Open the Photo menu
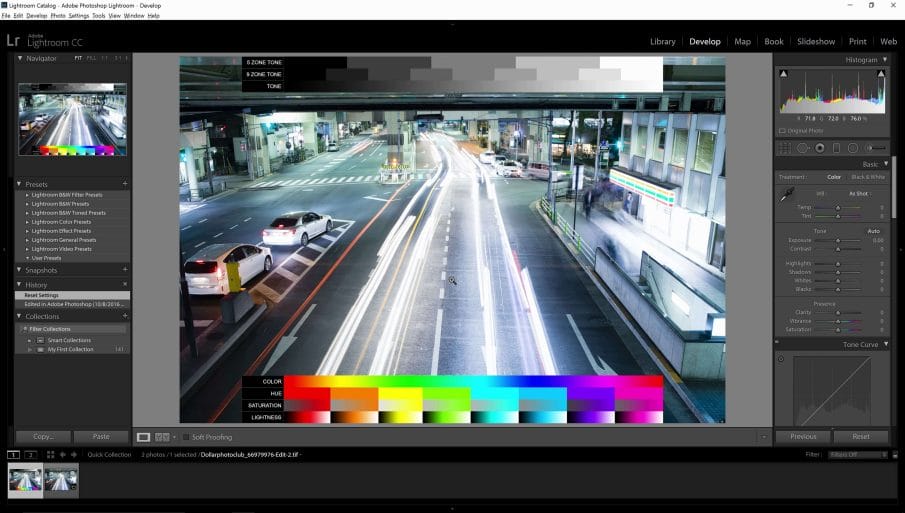905x513 pixels. pyautogui.click(x=58, y=16)
